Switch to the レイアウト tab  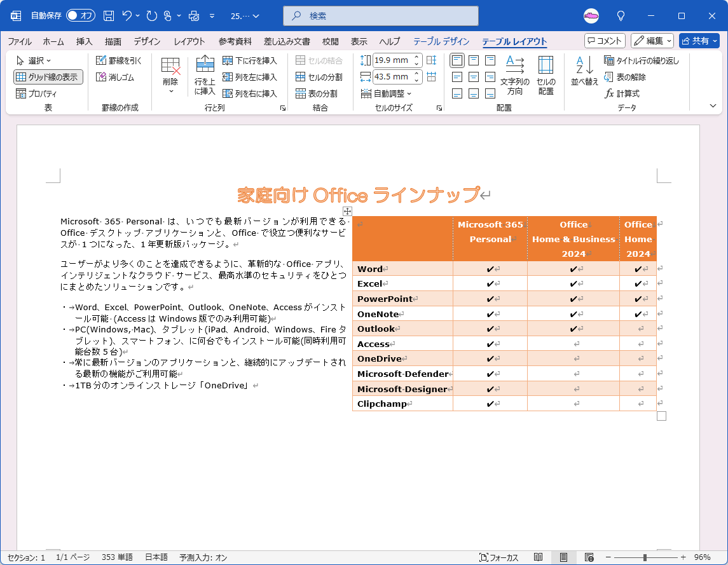click(x=189, y=41)
